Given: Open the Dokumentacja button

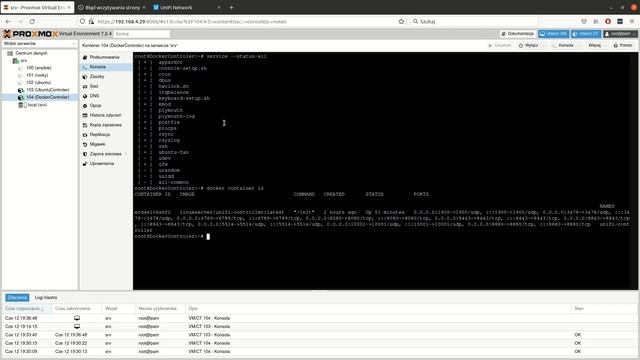Looking at the screenshot, I should (518, 33).
